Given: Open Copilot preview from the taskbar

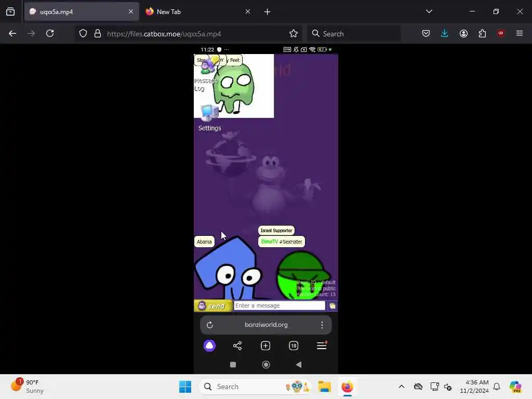Looking at the screenshot, I should coord(515,387).
